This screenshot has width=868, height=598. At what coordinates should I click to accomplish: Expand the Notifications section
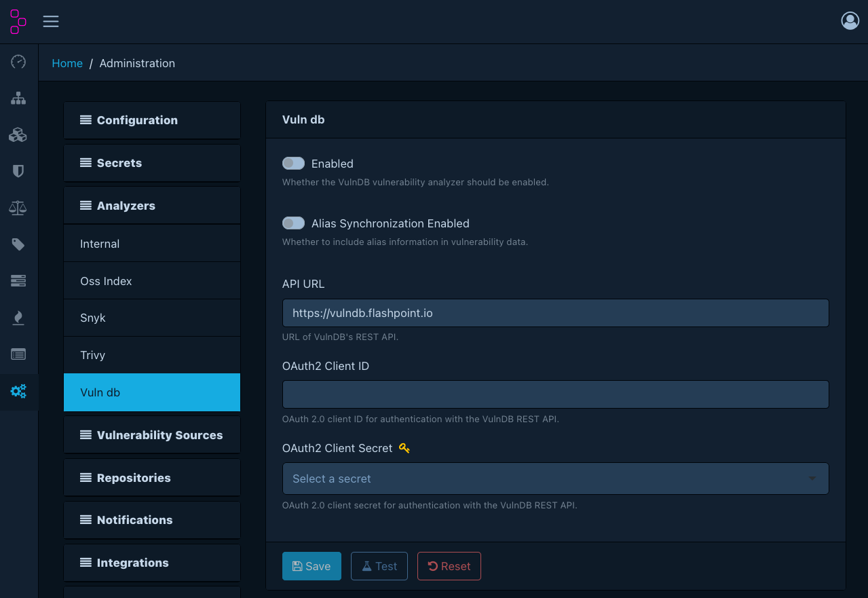[151, 520]
